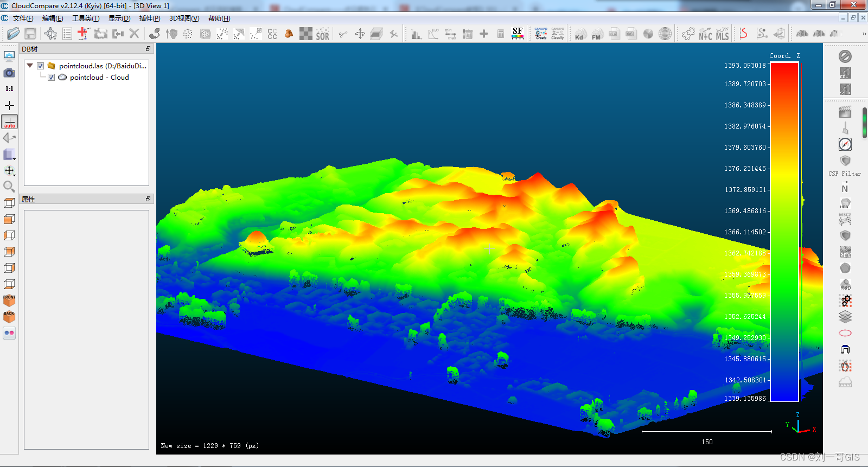Toggle the pointcloud - Cloud checkbox

tap(51, 77)
